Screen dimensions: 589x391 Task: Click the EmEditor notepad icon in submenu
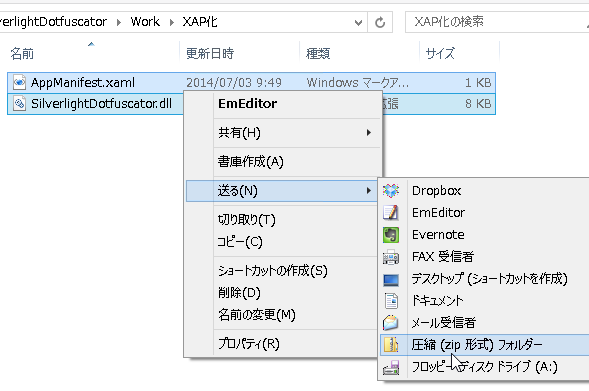click(x=391, y=213)
